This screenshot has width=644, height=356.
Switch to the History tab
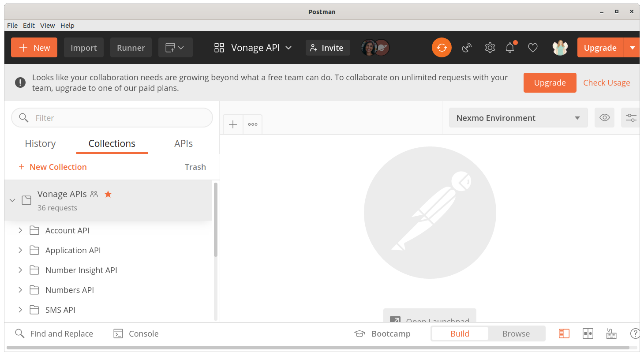tap(40, 143)
